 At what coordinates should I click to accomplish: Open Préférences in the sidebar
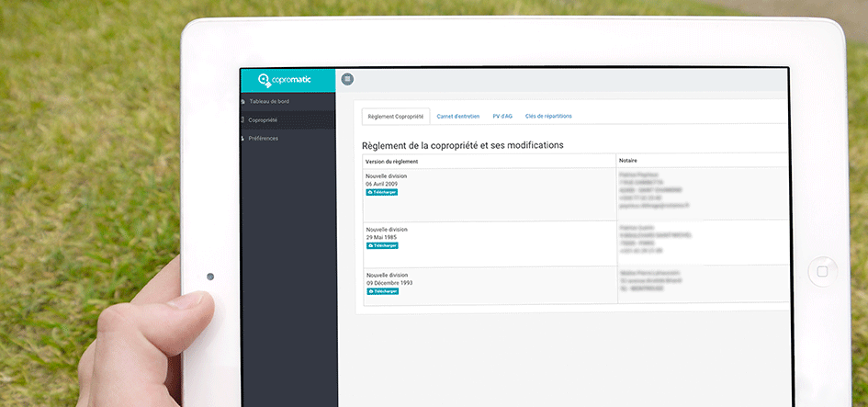pos(263,139)
